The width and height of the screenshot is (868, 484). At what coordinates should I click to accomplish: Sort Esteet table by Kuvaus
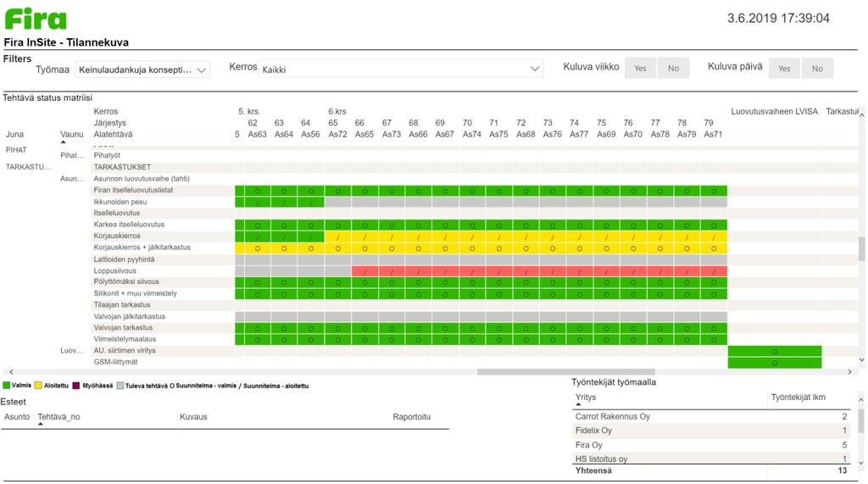click(193, 417)
